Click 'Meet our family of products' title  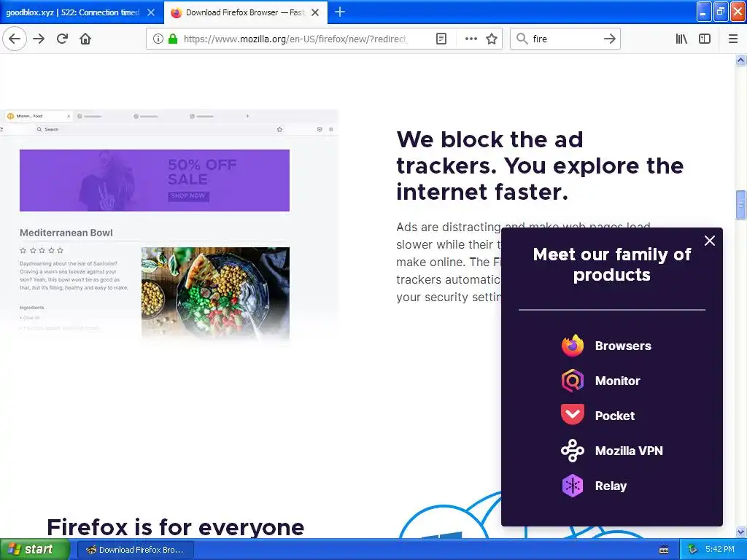[x=612, y=264]
